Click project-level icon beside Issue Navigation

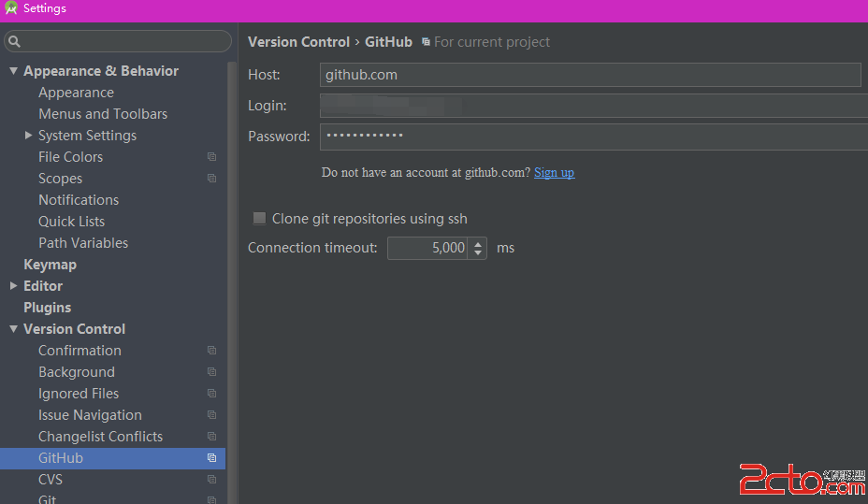coord(211,415)
